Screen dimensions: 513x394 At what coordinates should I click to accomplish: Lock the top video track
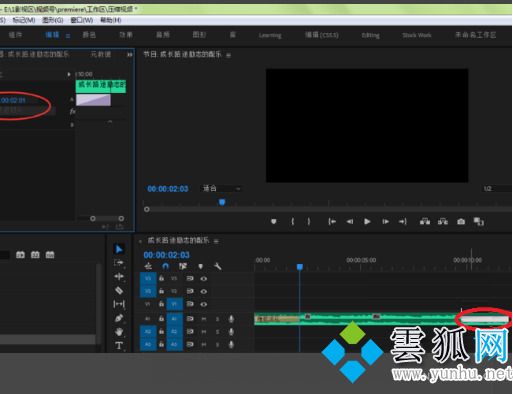[162, 278]
